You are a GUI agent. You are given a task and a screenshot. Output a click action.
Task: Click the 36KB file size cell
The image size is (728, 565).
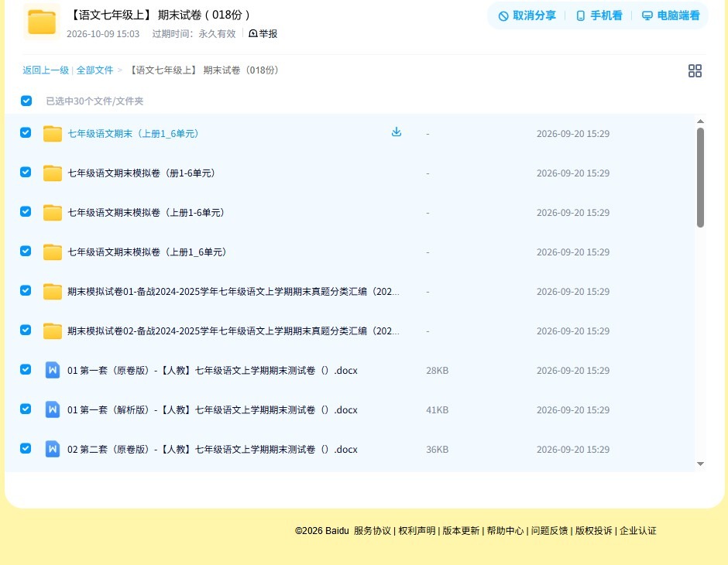click(x=438, y=449)
